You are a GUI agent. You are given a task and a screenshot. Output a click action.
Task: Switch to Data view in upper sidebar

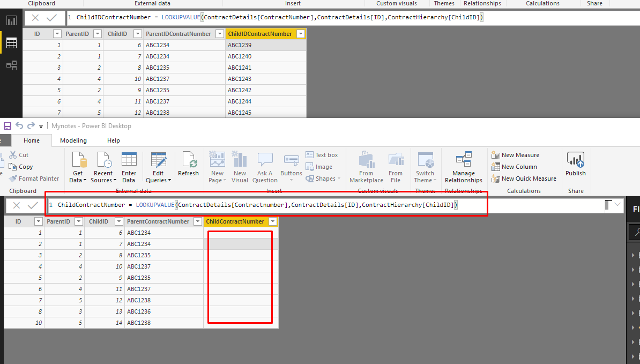click(11, 43)
